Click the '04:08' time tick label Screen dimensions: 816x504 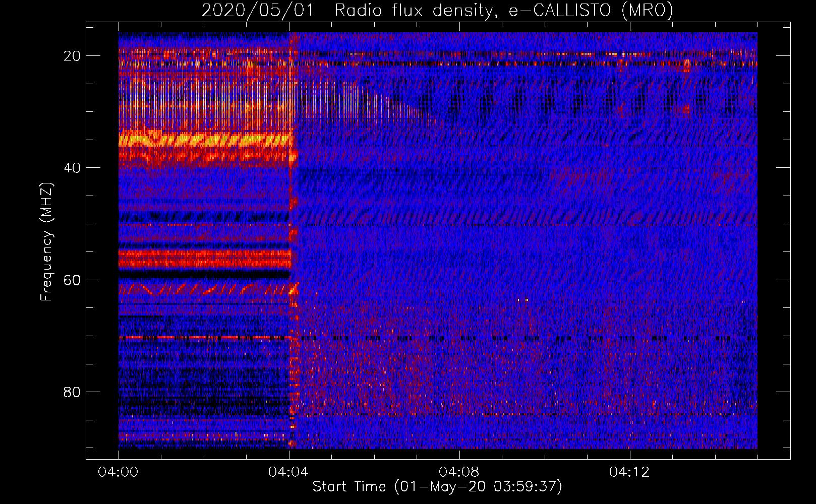pyautogui.click(x=459, y=472)
